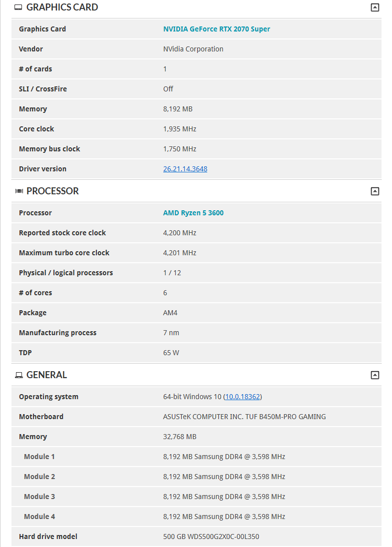Click the Physical / logical processors label

click(66, 273)
